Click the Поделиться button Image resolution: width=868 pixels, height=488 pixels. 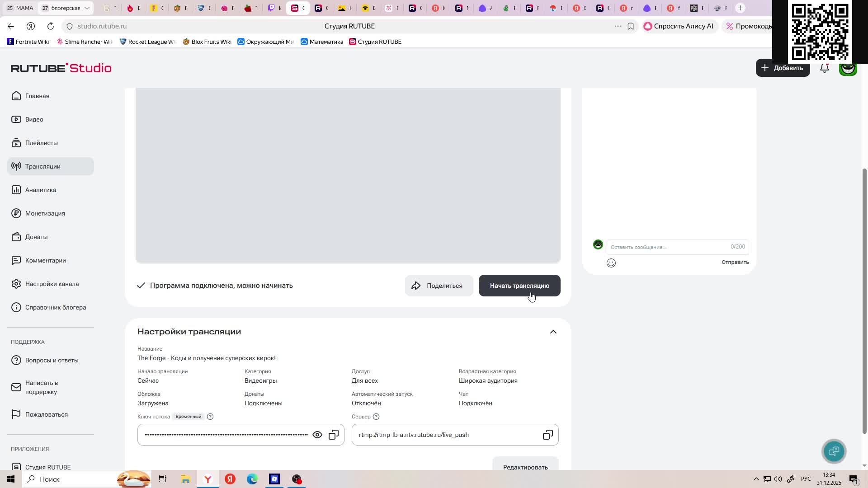439,286
